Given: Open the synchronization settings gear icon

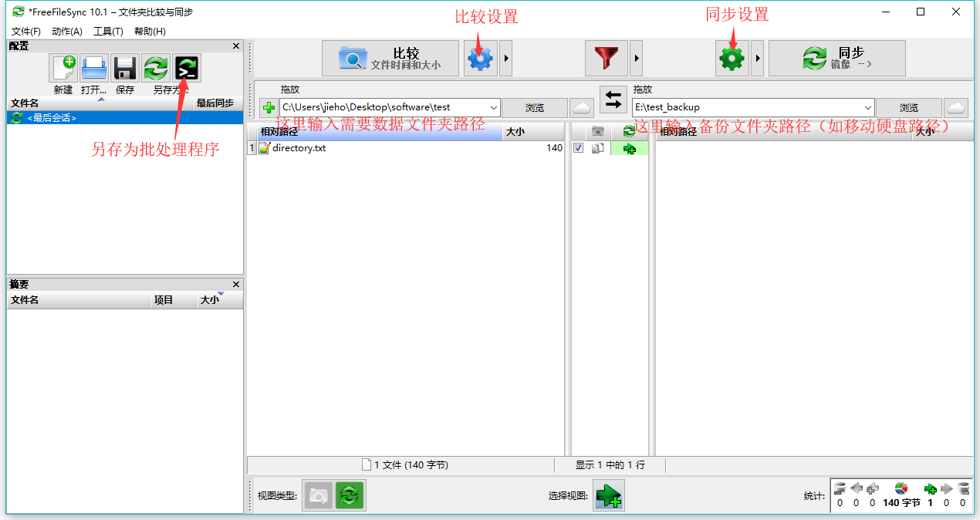Looking at the screenshot, I should [x=731, y=57].
